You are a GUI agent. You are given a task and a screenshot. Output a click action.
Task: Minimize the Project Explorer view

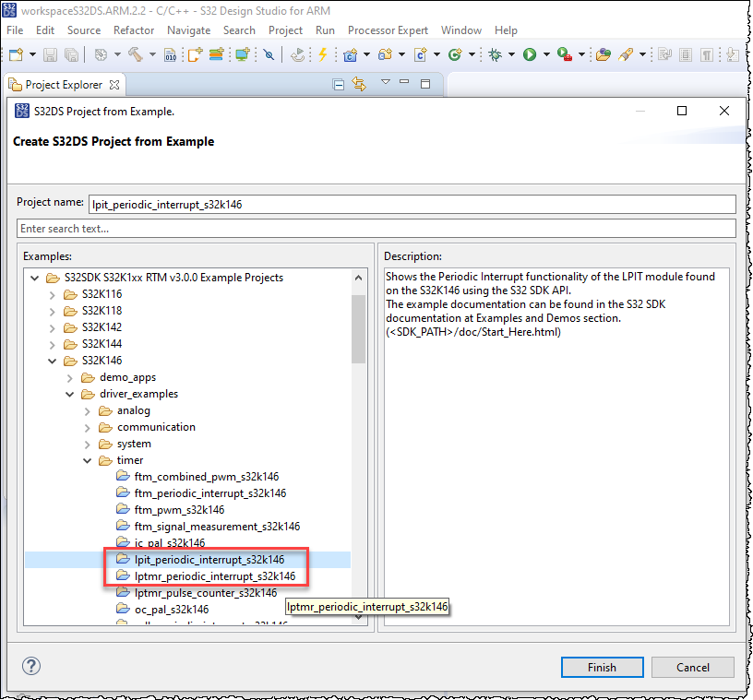(404, 82)
